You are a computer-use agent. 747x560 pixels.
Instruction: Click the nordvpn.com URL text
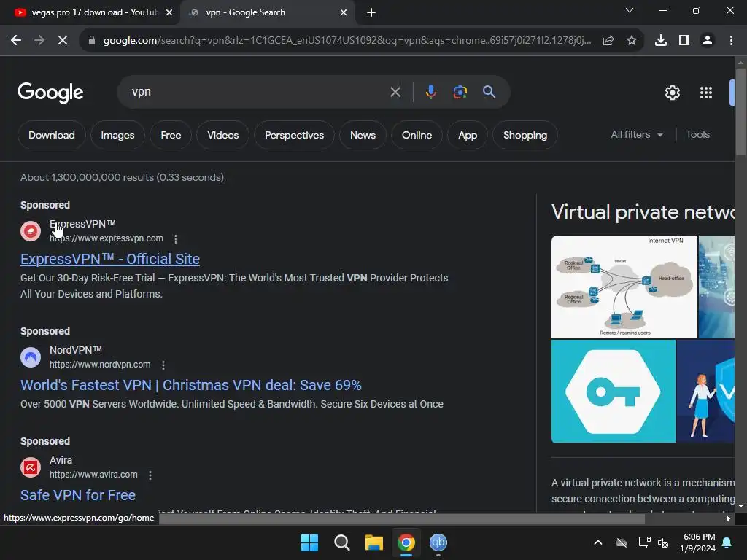tap(100, 365)
